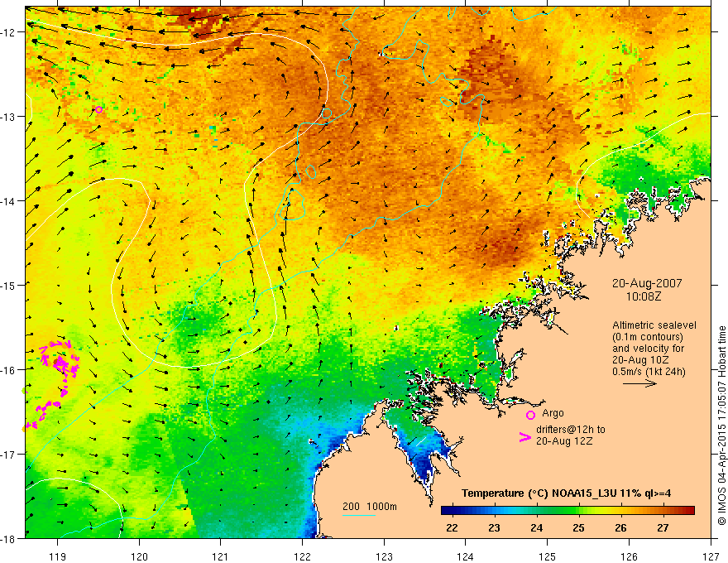Screen dimensions: 728x563
Task: Click the '20-Aug 10Z' text
Action: [x=641, y=360]
